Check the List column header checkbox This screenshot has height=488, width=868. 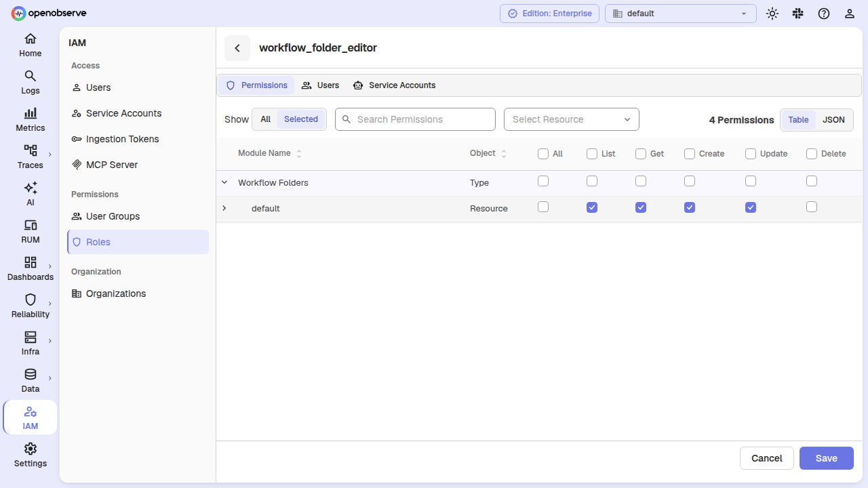tap(592, 154)
